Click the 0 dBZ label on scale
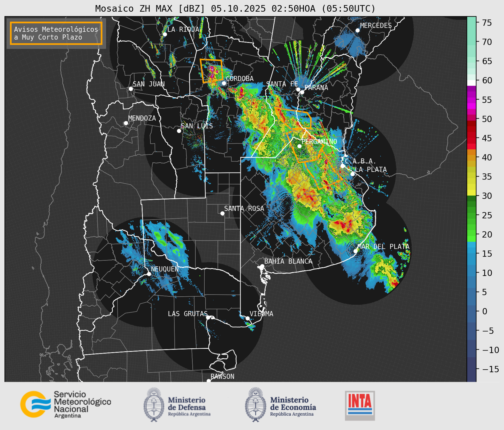 tap(484, 311)
